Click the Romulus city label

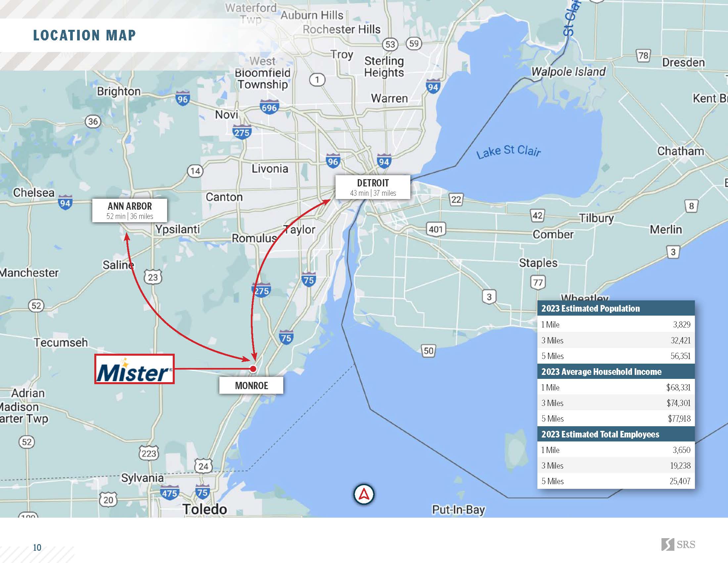point(255,238)
